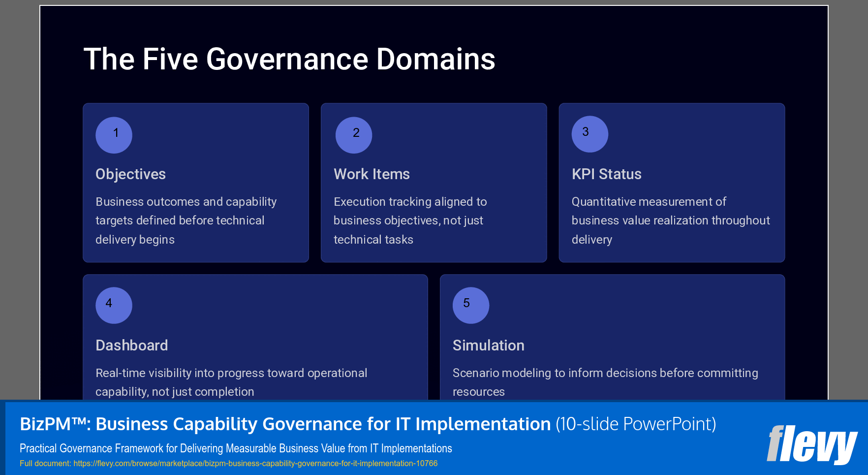Select the circle badge 3 for KPI Status
The image size is (868, 475).
(589, 134)
